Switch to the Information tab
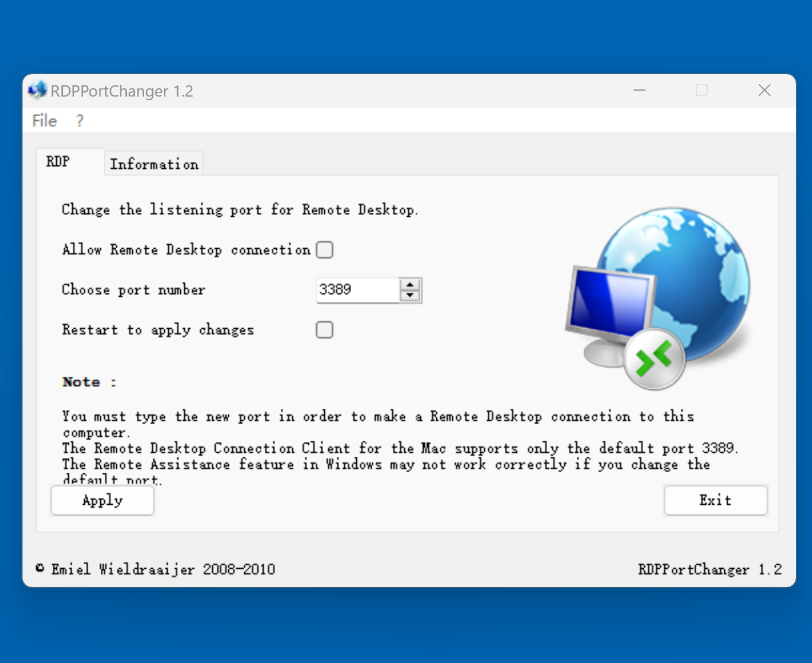This screenshot has height=663, width=812. pyautogui.click(x=154, y=164)
